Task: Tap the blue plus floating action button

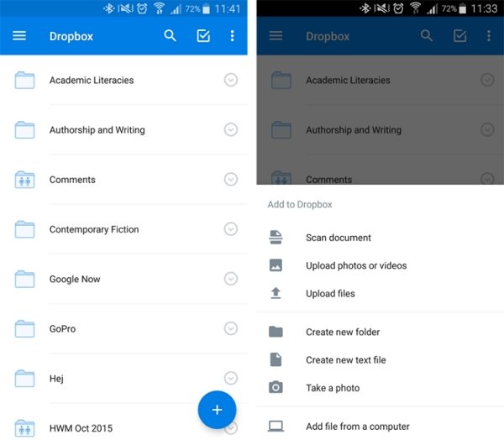Action: [x=217, y=410]
